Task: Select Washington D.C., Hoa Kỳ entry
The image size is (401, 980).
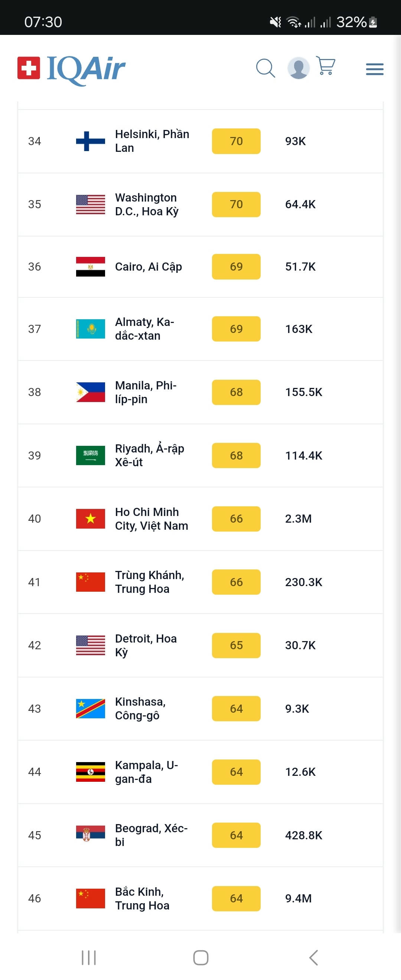Action: point(147,204)
